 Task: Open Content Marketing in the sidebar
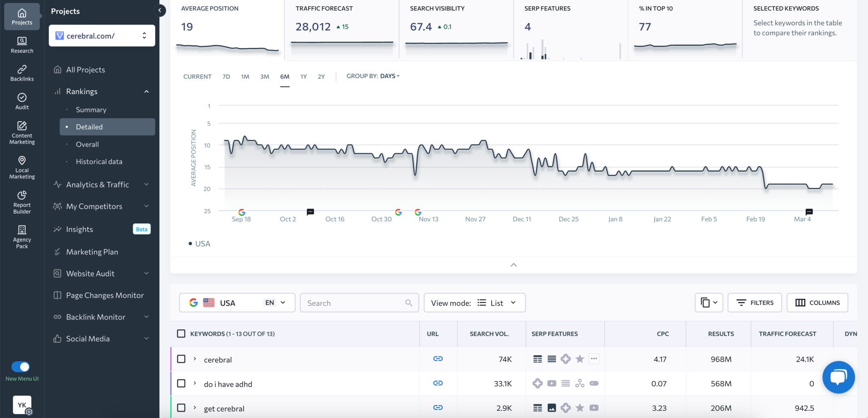22,131
